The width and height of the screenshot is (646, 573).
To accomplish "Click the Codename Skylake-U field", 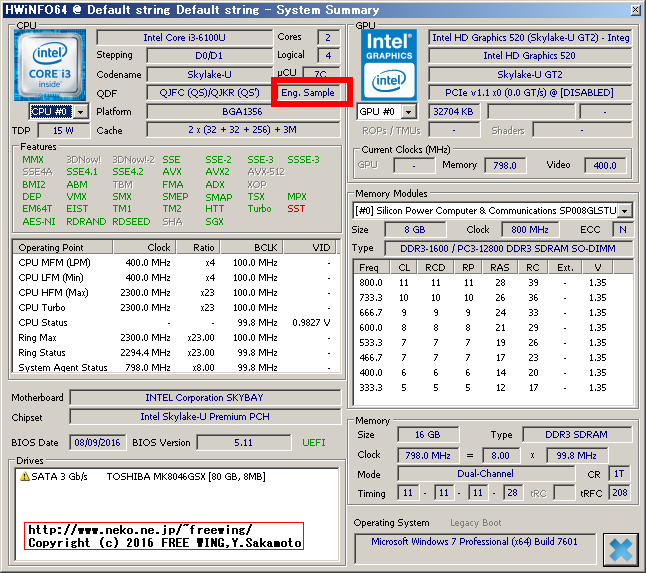I will 209,75.
